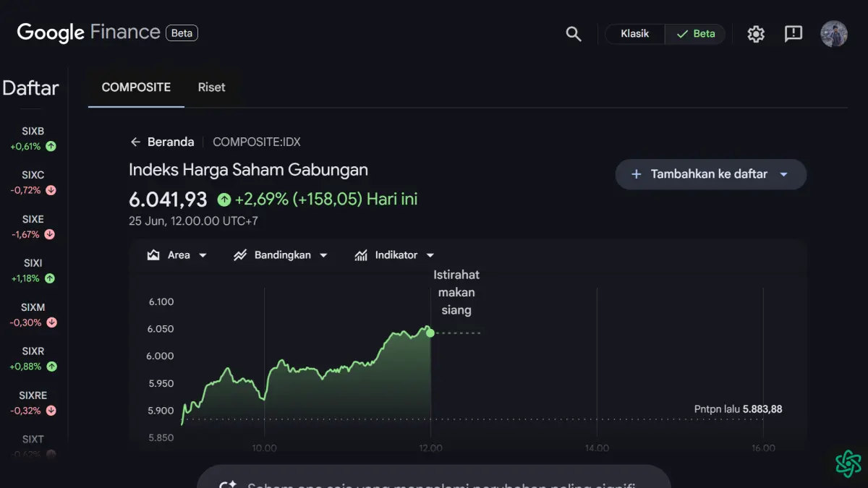Click the Indikator chart icon

point(361,255)
